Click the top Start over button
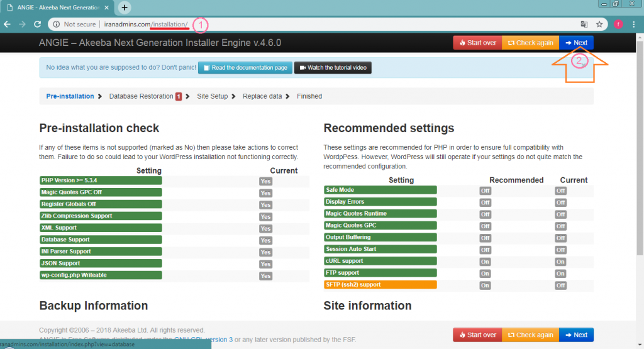Image resolution: width=644 pixels, height=349 pixels. (x=477, y=43)
